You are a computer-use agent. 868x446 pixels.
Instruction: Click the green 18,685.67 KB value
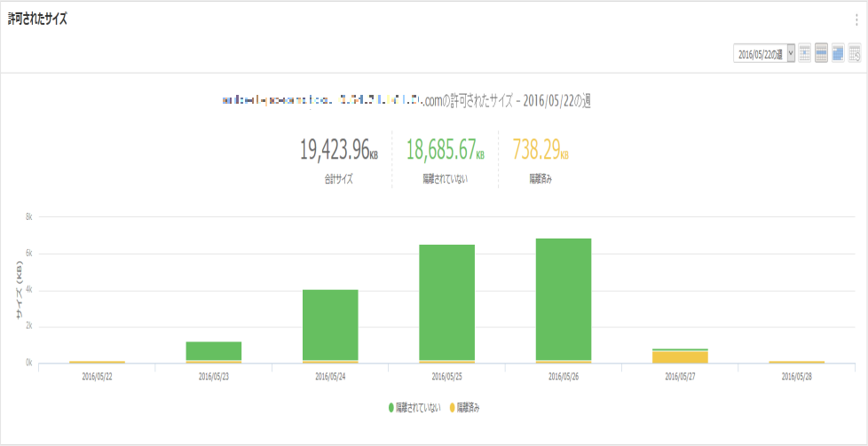445,150
